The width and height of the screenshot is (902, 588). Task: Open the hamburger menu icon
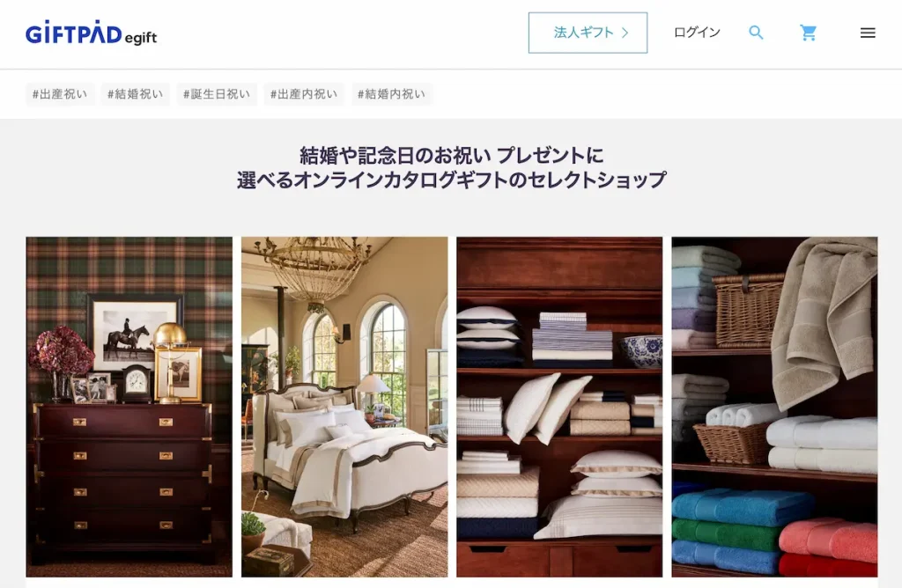(x=868, y=33)
